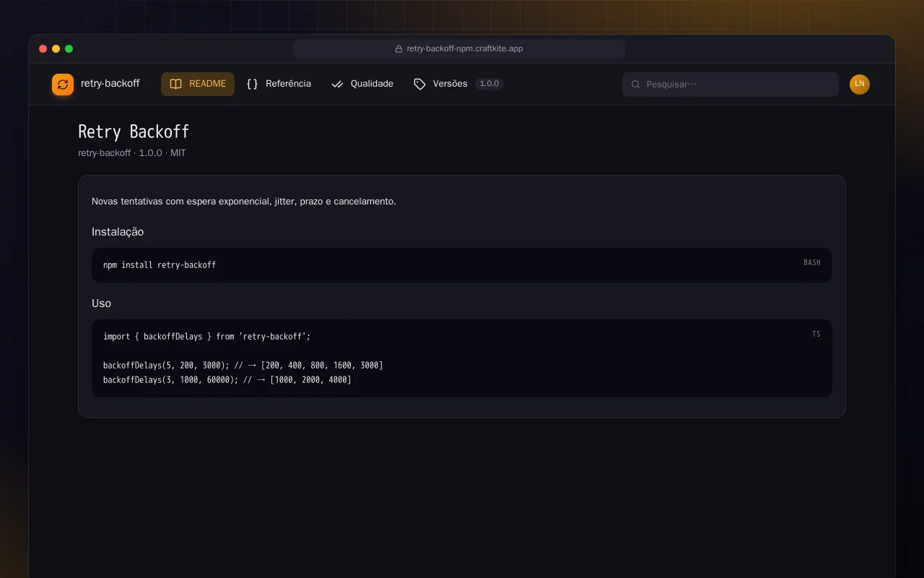Click the 'Novas tentativas com espera exponencial' description

(x=244, y=202)
